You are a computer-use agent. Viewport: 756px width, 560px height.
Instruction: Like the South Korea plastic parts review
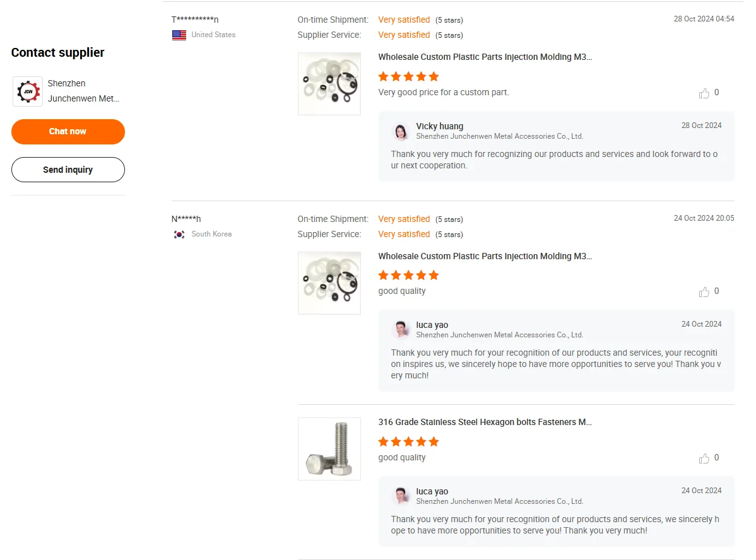click(x=704, y=292)
